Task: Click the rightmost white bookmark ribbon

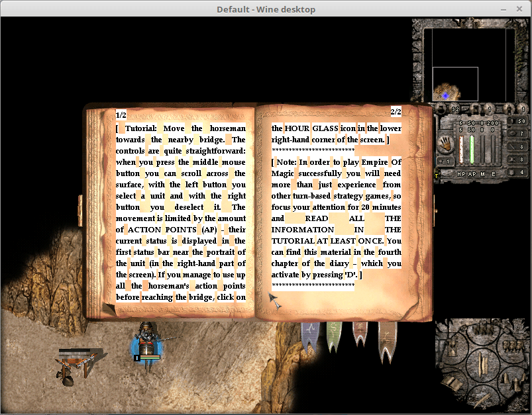Action: (x=388, y=341)
